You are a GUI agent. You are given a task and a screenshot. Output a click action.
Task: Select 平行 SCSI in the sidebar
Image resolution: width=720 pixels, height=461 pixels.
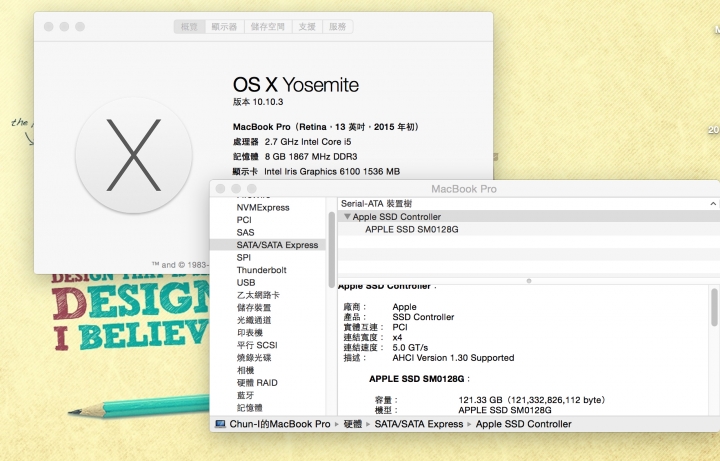point(257,345)
